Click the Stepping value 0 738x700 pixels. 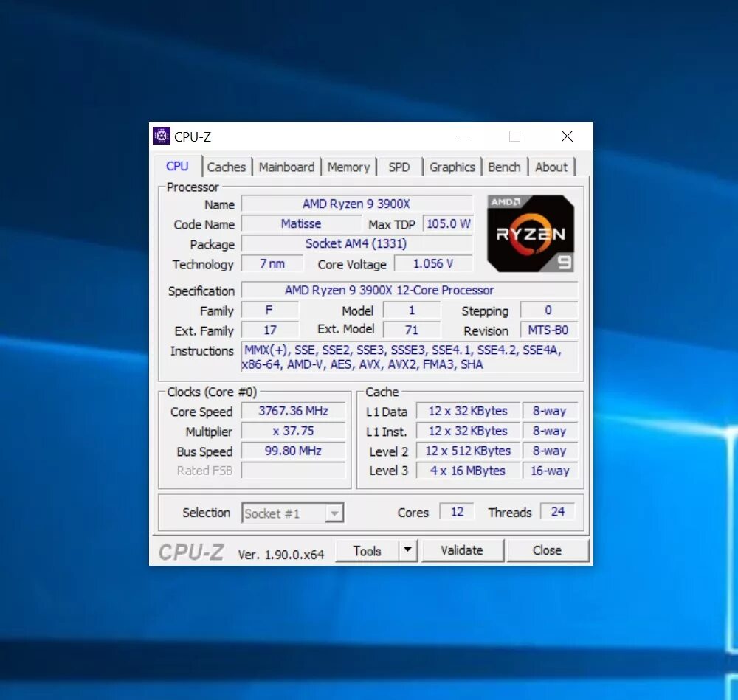[x=549, y=310]
